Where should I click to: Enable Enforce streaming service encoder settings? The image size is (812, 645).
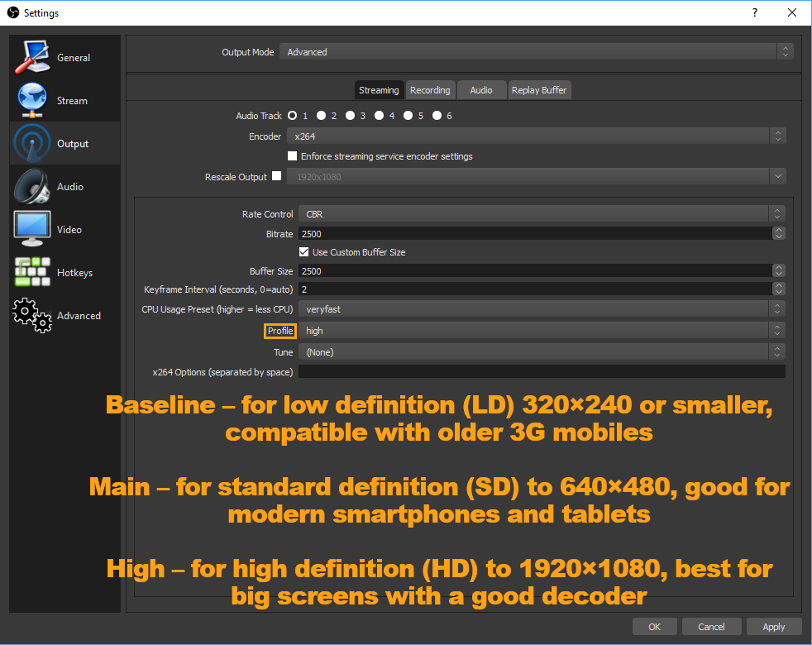pyautogui.click(x=293, y=156)
